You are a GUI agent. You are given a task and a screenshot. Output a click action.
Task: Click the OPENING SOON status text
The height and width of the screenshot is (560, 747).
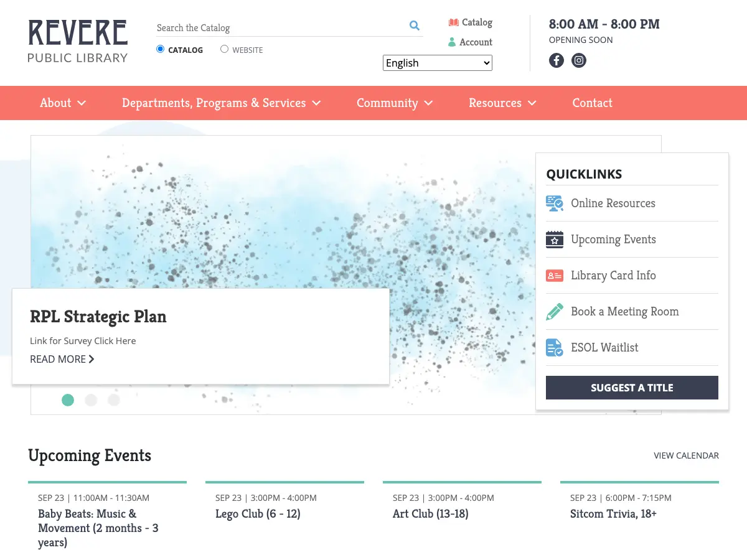(x=581, y=40)
